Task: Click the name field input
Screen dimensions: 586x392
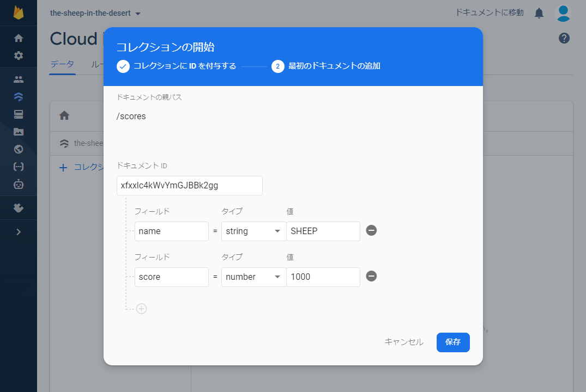Action: coord(172,231)
